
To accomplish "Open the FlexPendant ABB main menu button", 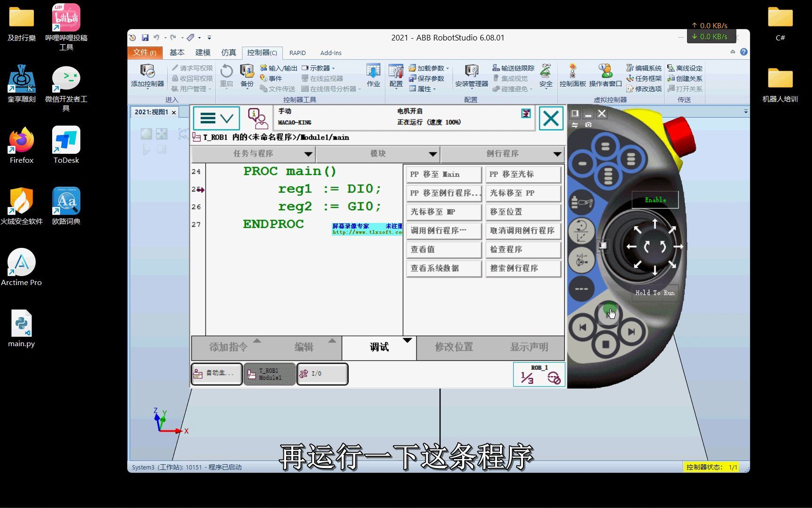I will tap(216, 118).
